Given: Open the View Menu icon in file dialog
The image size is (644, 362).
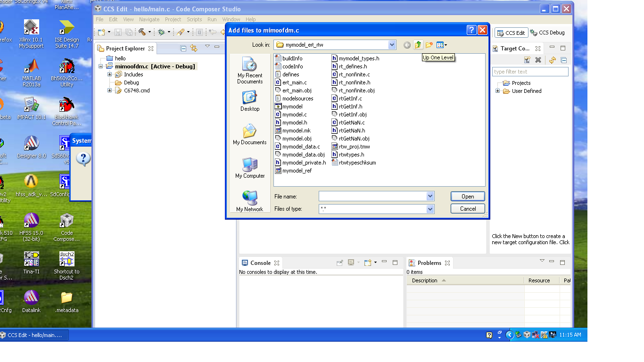Looking at the screenshot, I should click(441, 45).
